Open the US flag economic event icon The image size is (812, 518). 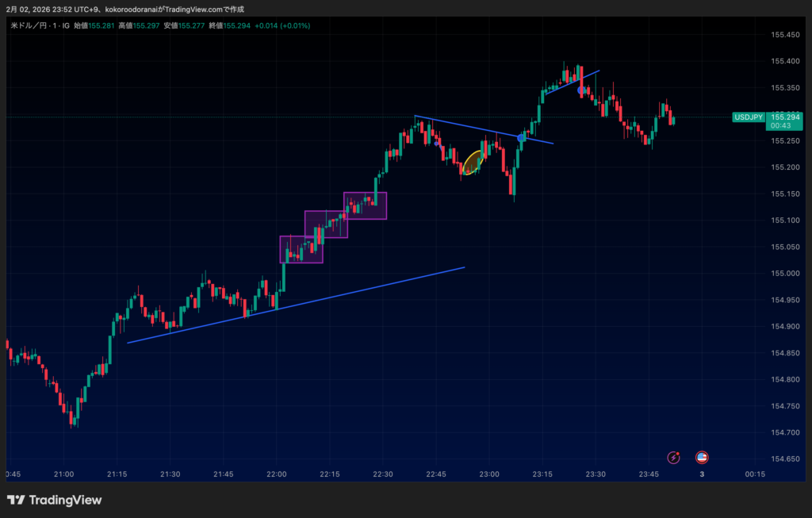[702, 457]
